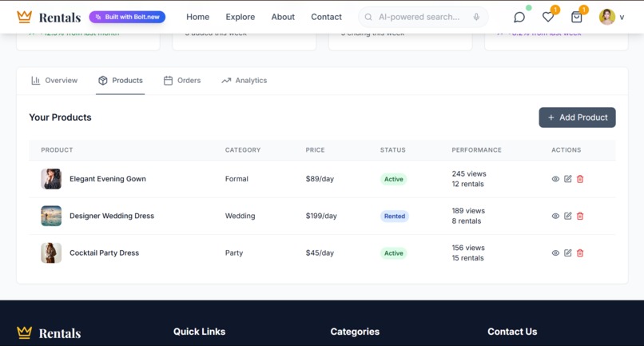Switch to the Orders tab
644x346 pixels.
[182, 81]
